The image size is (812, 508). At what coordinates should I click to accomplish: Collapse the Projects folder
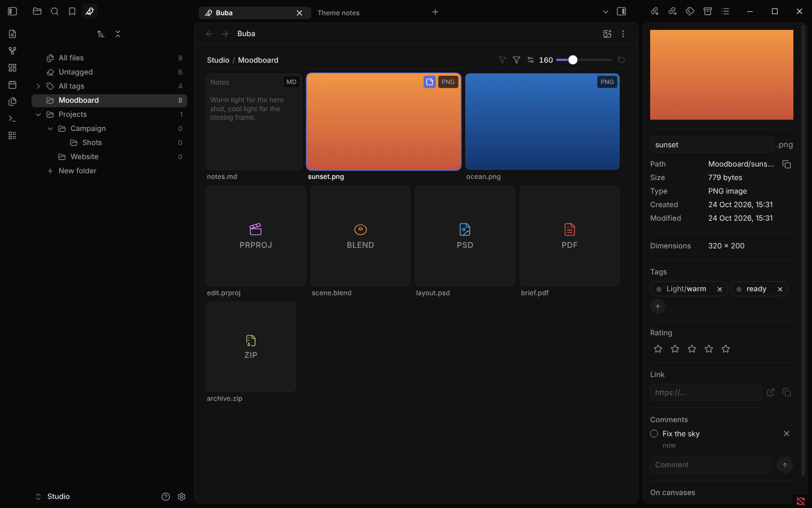click(x=38, y=115)
